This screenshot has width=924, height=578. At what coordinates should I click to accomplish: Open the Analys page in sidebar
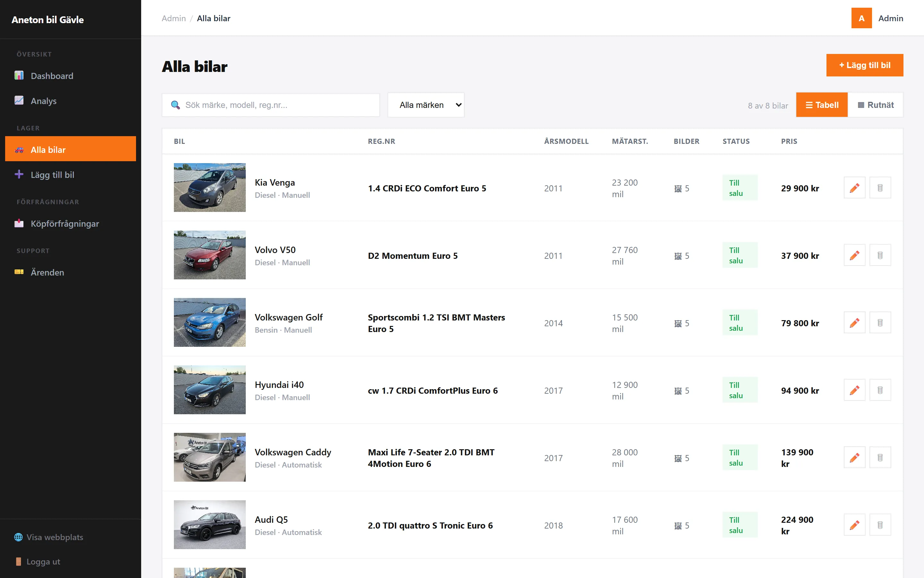pos(70,101)
